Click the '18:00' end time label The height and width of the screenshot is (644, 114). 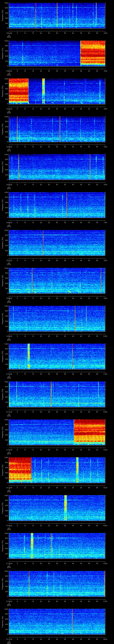point(105,639)
